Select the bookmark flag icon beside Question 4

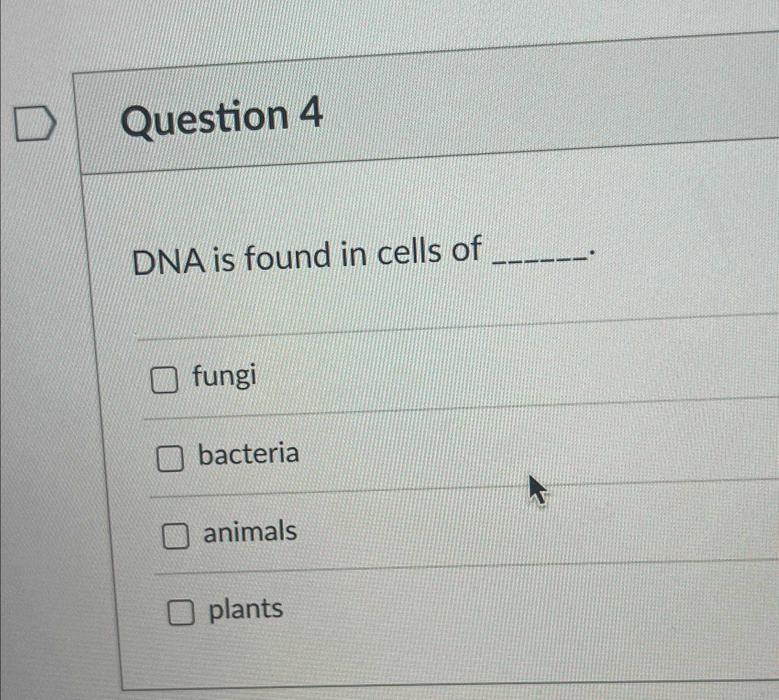(34, 121)
